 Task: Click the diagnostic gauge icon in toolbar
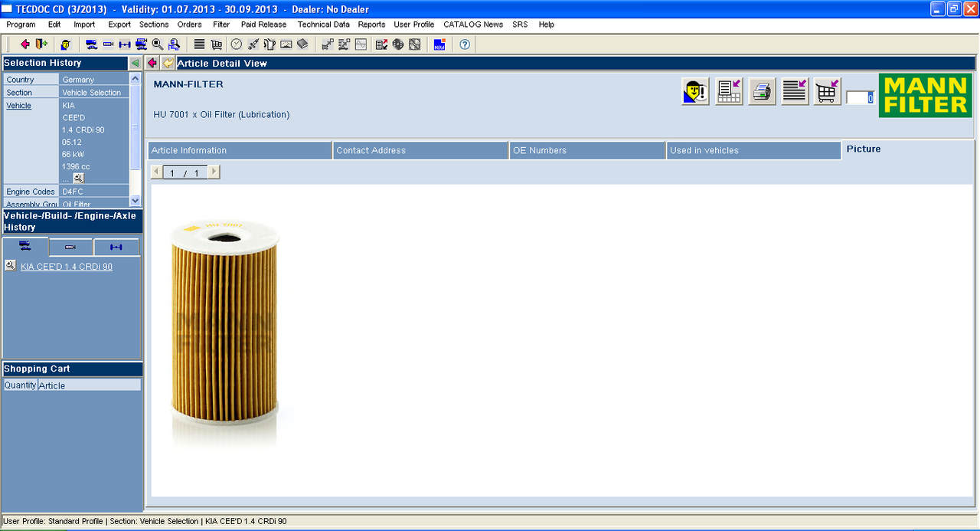tap(286, 44)
